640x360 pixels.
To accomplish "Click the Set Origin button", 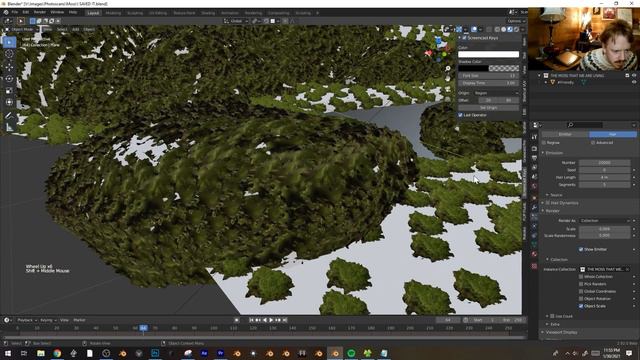I will [489, 108].
